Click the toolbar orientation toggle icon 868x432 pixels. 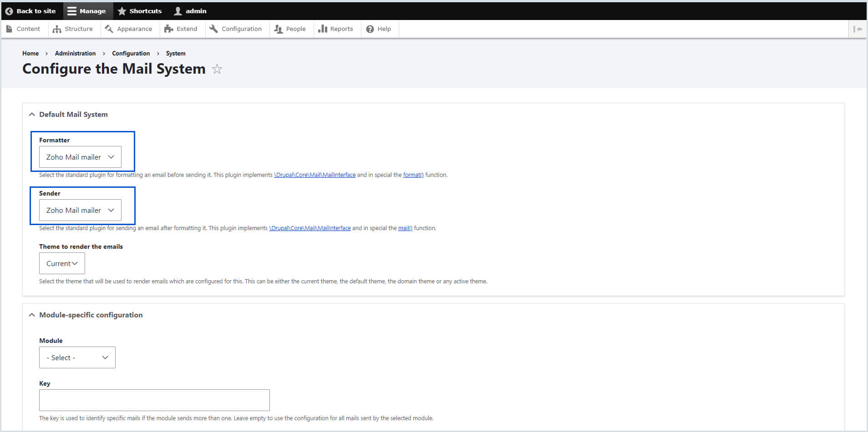858,29
